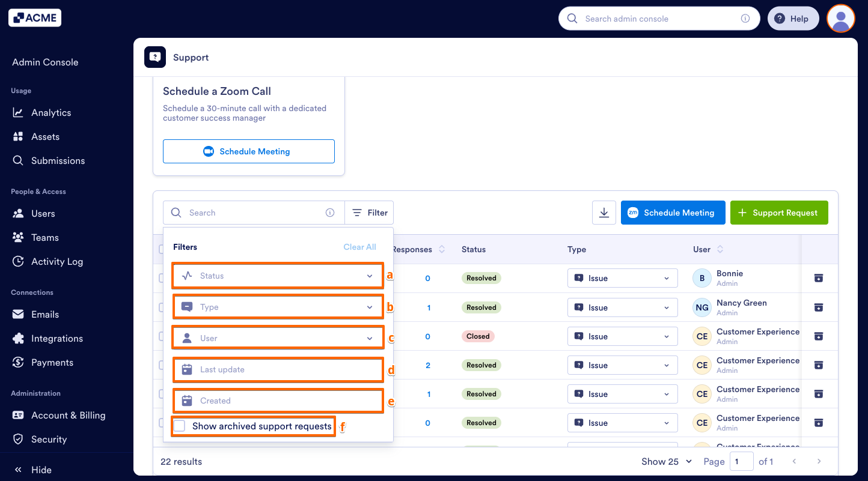Expand the User filter dropdown
The width and height of the screenshot is (868, 481).
coord(278,338)
